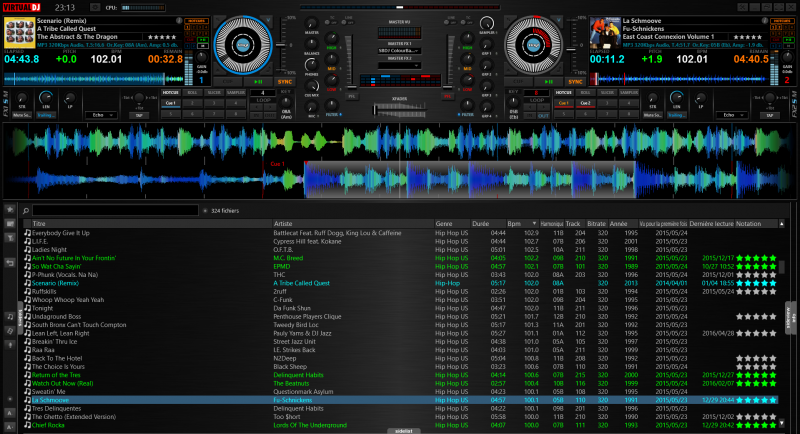Trigger Cue 2 pad on the right deck

coord(585,103)
